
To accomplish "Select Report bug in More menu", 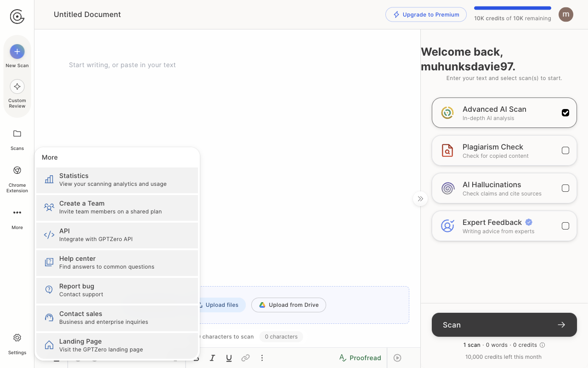I will click(x=117, y=290).
